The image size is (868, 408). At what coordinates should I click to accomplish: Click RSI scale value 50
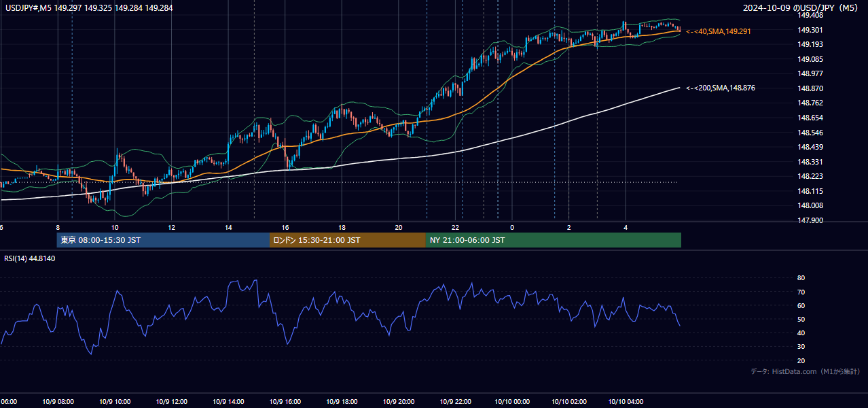click(801, 319)
